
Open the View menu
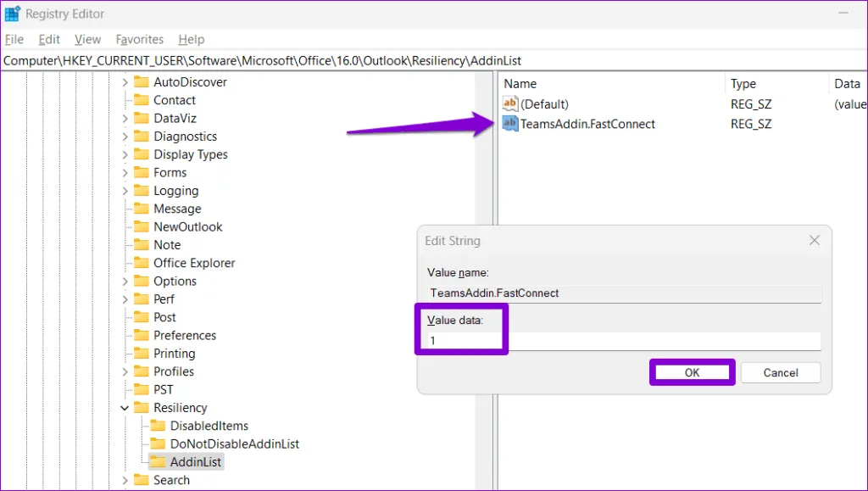pyautogui.click(x=87, y=39)
